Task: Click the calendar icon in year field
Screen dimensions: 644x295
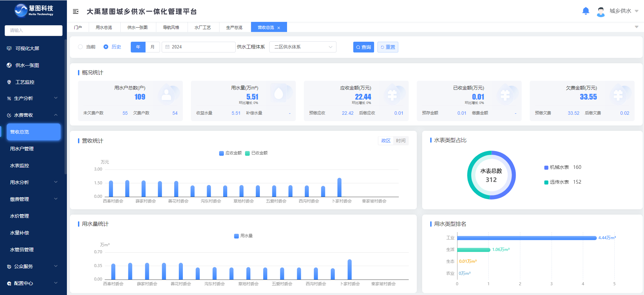Action: coord(167,47)
